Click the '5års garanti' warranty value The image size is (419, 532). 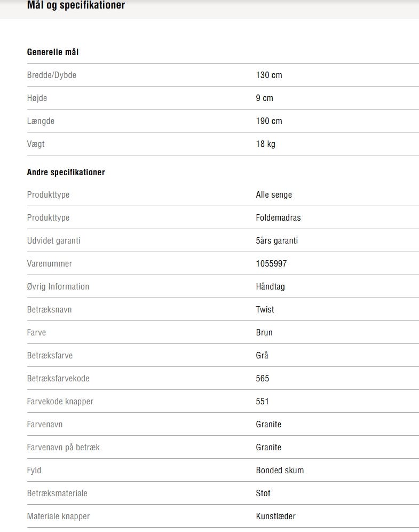(277, 241)
